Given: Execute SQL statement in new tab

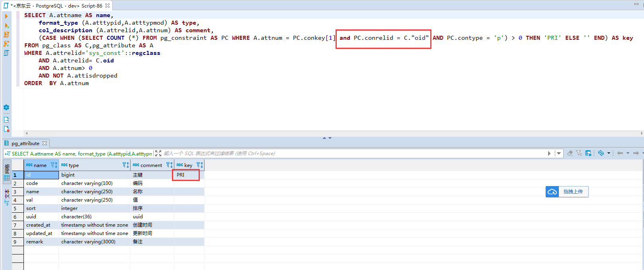Looking at the screenshot, I should pyautogui.click(x=6, y=25).
